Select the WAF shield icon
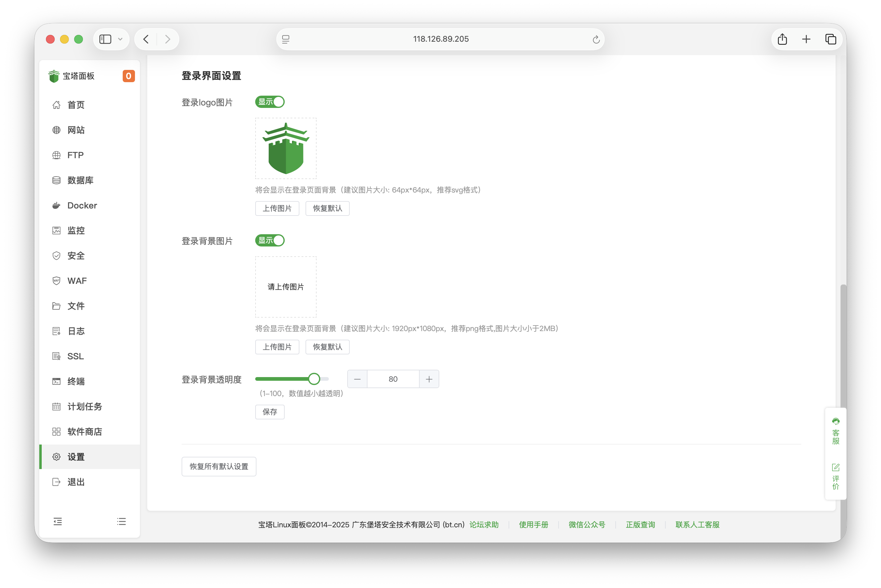Image resolution: width=881 pixels, height=588 pixels. (x=56, y=281)
